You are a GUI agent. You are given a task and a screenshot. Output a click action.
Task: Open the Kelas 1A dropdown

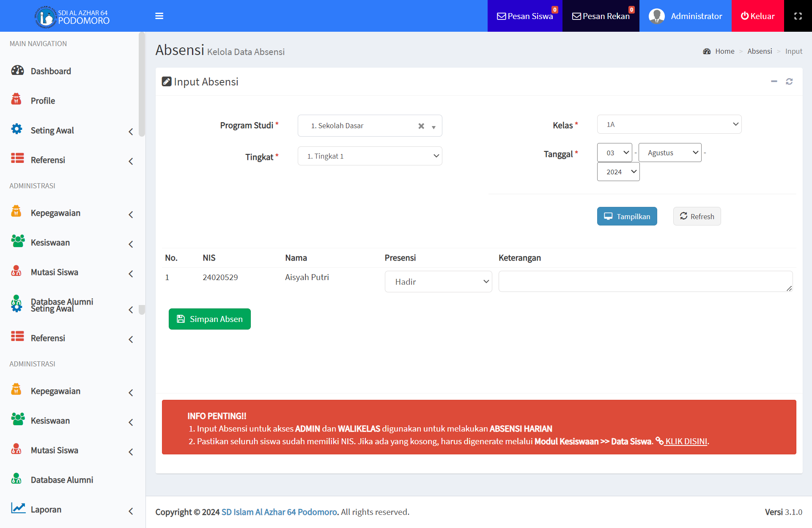point(669,124)
